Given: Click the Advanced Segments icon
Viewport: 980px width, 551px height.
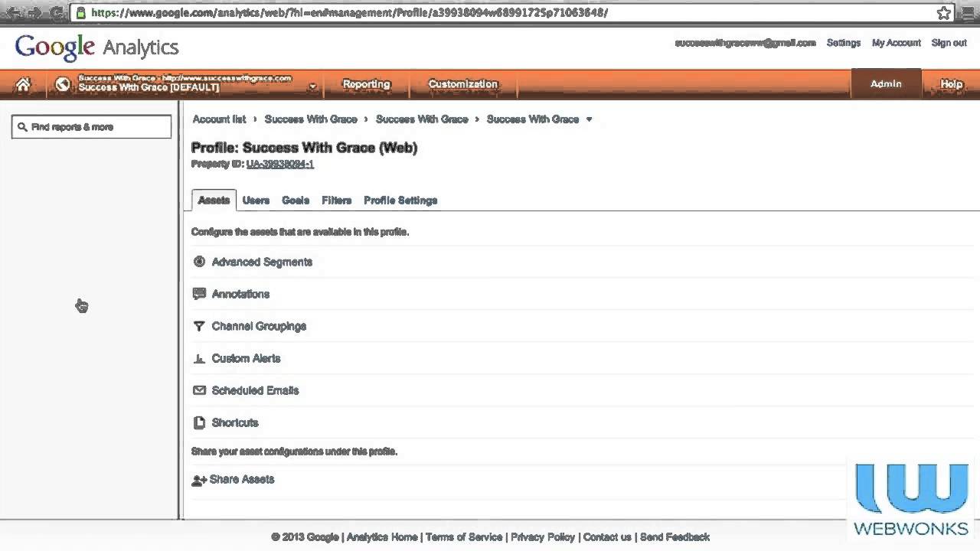Looking at the screenshot, I should [x=199, y=262].
